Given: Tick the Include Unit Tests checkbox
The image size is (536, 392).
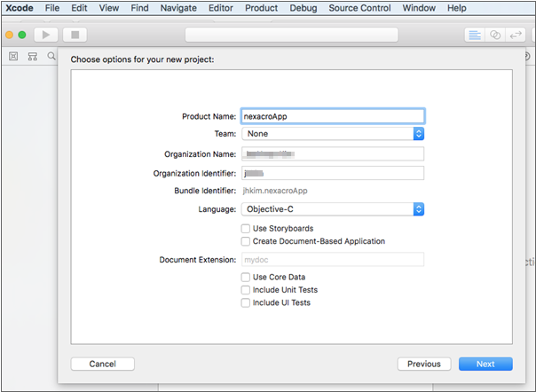Looking at the screenshot, I should point(246,290).
